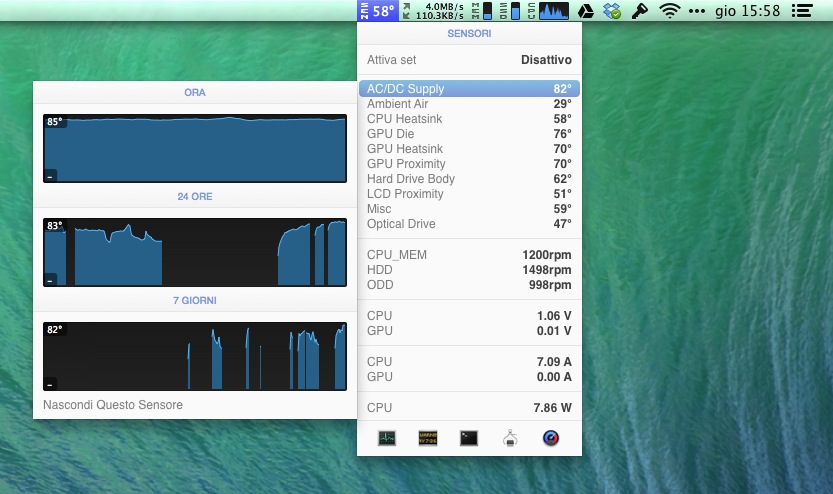The width and height of the screenshot is (833, 494).
Task: Open Activity Monitor from sensors panel footer
Action: click(387, 438)
